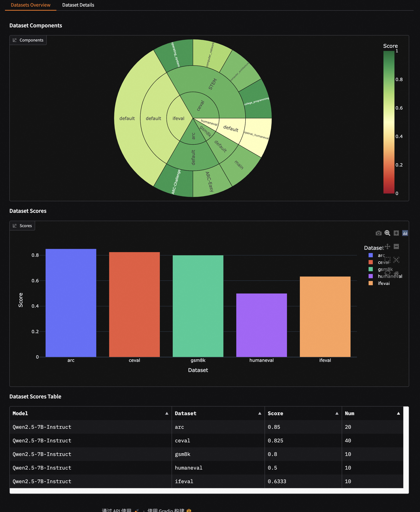Select the box zoom tool in the Scores chart
This screenshot has height=512, width=420.
click(387, 233)
